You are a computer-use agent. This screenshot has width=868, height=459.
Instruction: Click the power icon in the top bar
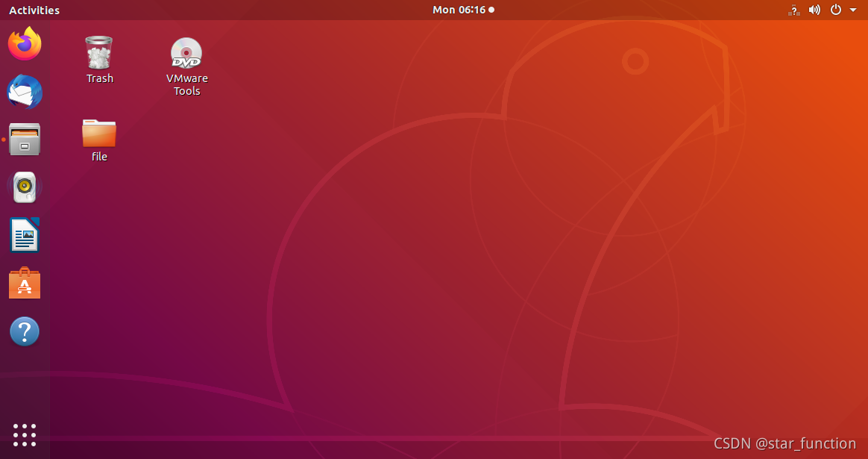(x=836, y=10)
